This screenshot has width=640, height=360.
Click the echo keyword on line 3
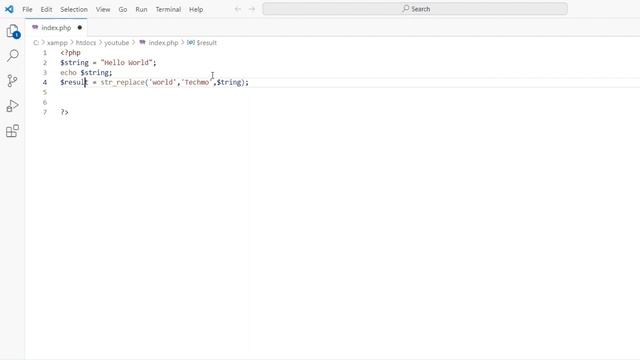pyautogui.click(x=68, y=73)
